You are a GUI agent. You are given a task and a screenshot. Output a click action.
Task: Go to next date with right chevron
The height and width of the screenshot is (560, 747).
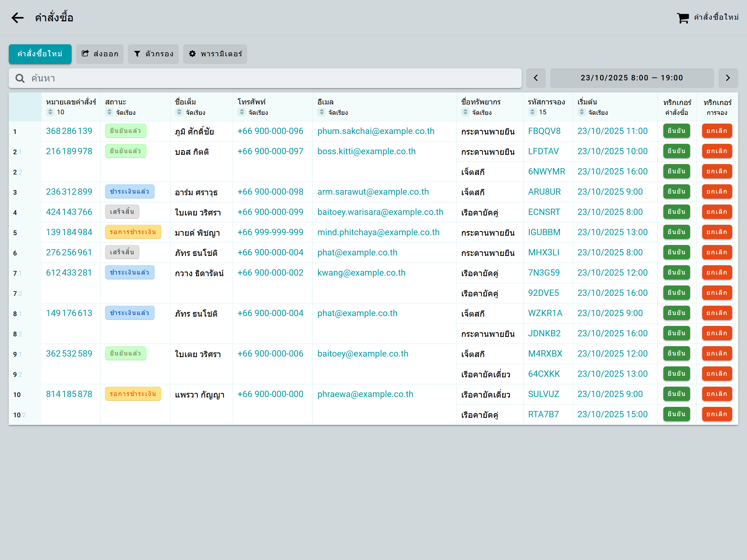pyautogui.click(x=728, y=78)
